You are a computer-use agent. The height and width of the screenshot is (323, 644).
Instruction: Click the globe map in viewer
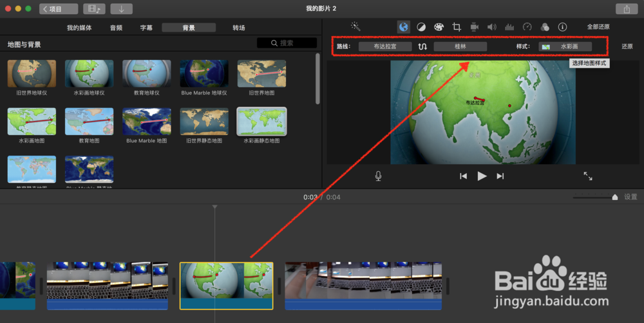tap(483, 112)
